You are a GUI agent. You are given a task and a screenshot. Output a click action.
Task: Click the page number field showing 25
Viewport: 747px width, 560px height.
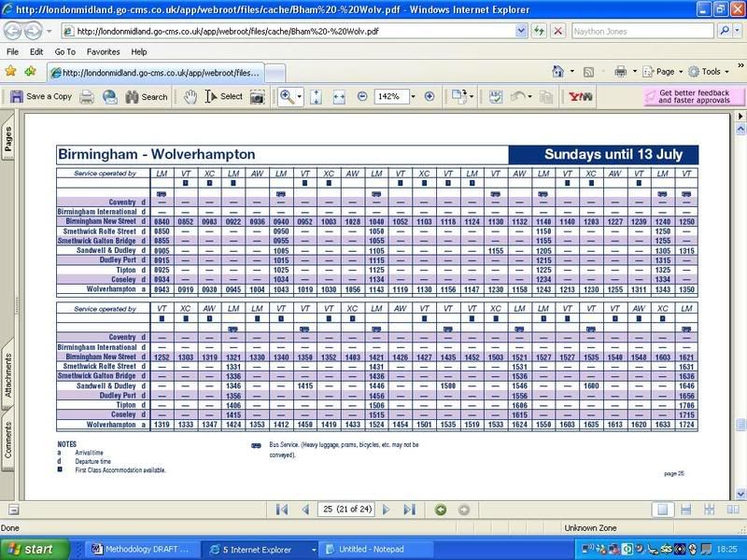(x=346, y=510)
